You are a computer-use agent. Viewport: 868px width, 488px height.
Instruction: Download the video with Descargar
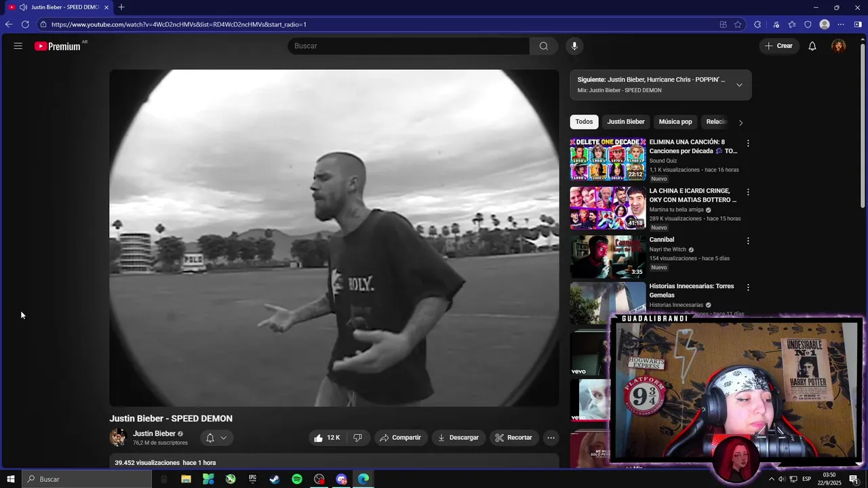coord(458,438)
